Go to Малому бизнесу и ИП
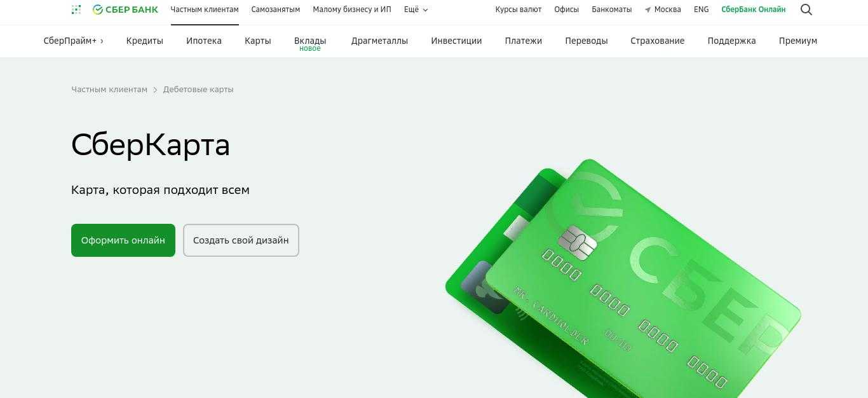 (352, 10)
